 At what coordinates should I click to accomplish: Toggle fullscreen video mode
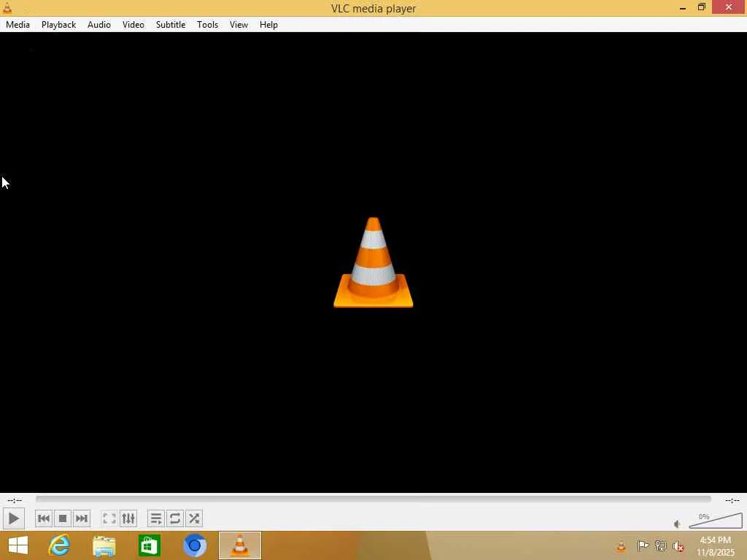(x=109, y=518)
